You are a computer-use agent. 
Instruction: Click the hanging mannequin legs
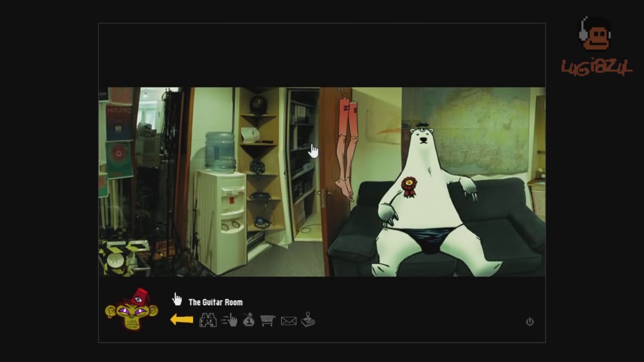(x=347, y=149)
